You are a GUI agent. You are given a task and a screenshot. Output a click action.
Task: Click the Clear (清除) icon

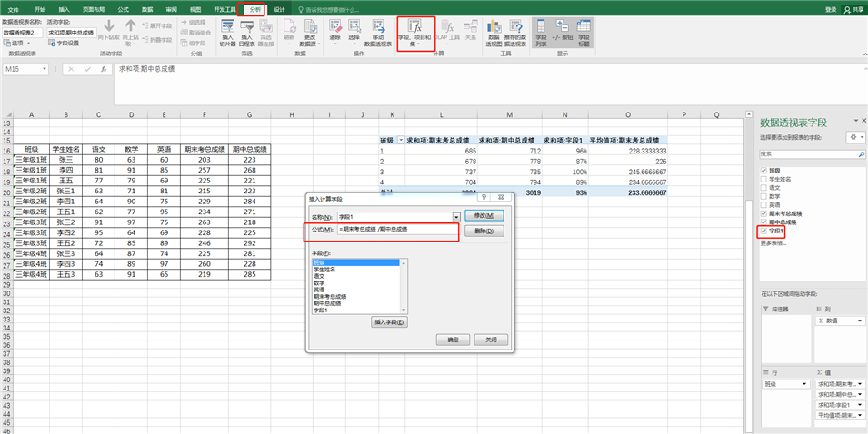[x=334, y=26]
